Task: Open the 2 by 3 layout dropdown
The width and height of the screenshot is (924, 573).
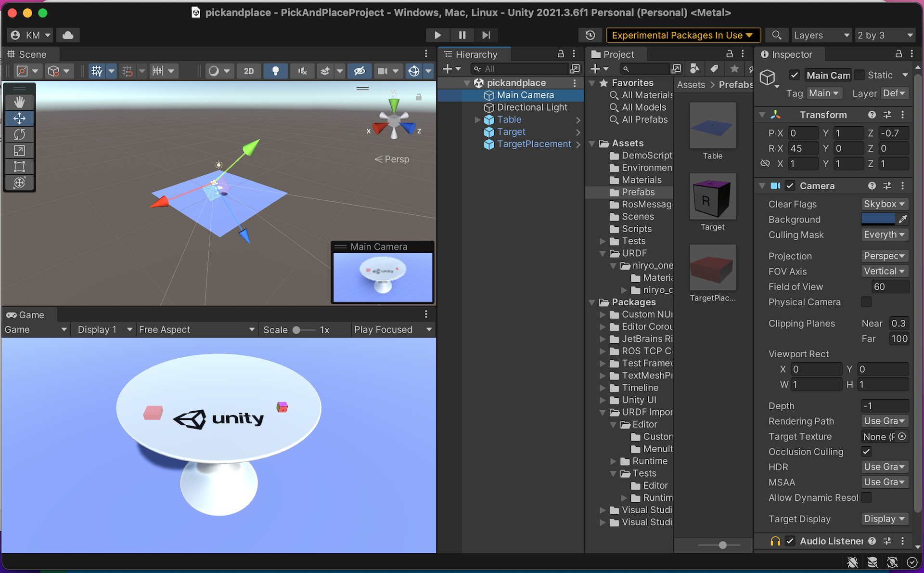Action: pos(885,35)
